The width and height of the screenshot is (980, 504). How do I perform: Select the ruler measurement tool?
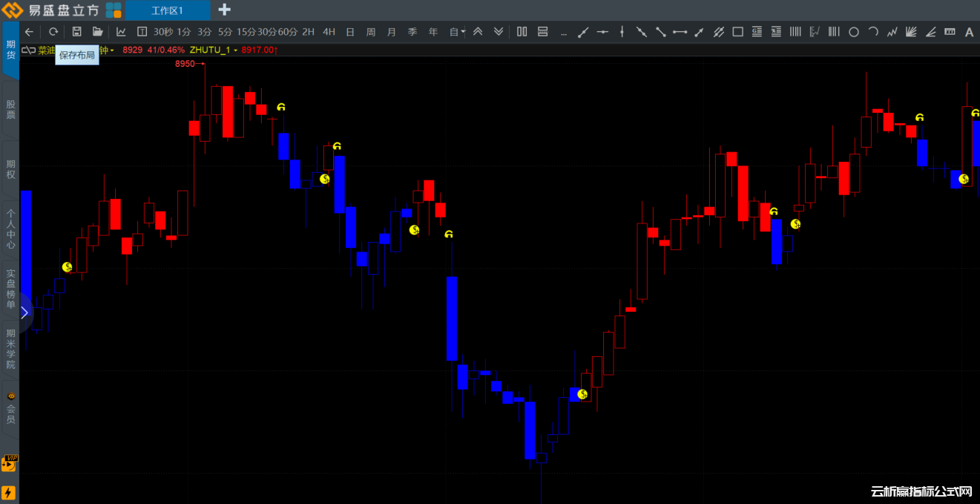point(950,32)
